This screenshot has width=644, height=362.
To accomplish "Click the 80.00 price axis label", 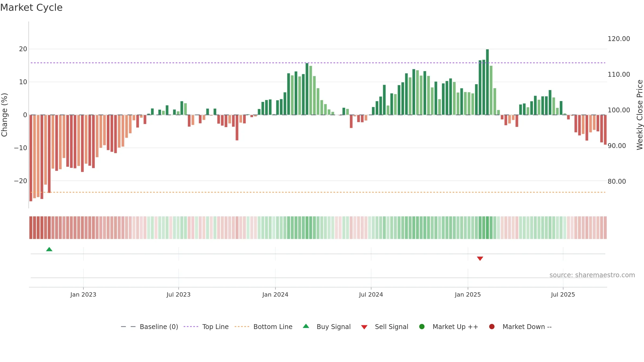I will (617, 182).
